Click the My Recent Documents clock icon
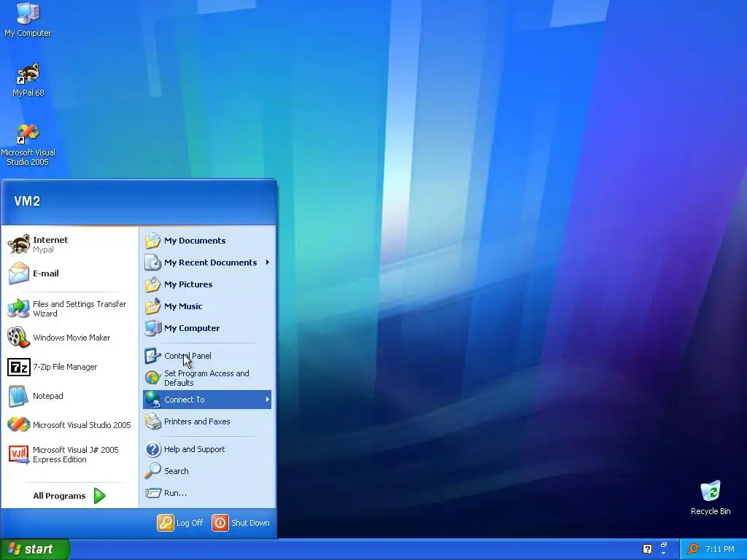 [x=152, y=262]
